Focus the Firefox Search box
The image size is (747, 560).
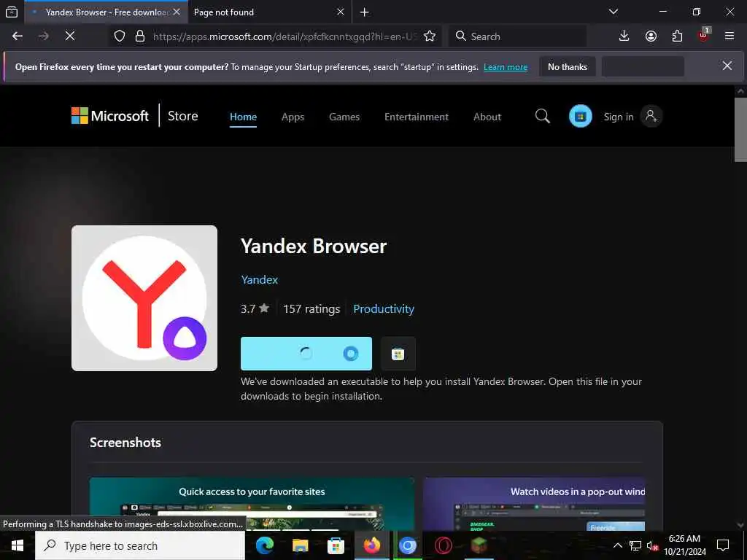pyautogui.click(x=517, y=36)
